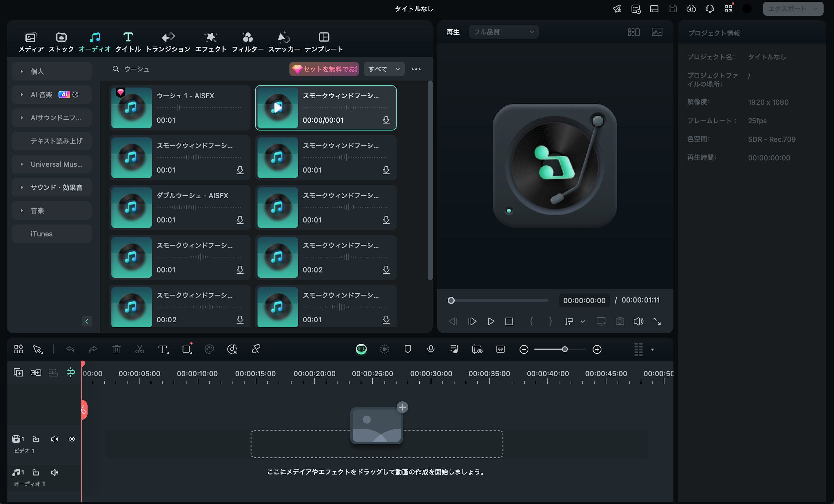Stop the preview playback
This screenshot has width=834, height=504.
tap(509, 321)
